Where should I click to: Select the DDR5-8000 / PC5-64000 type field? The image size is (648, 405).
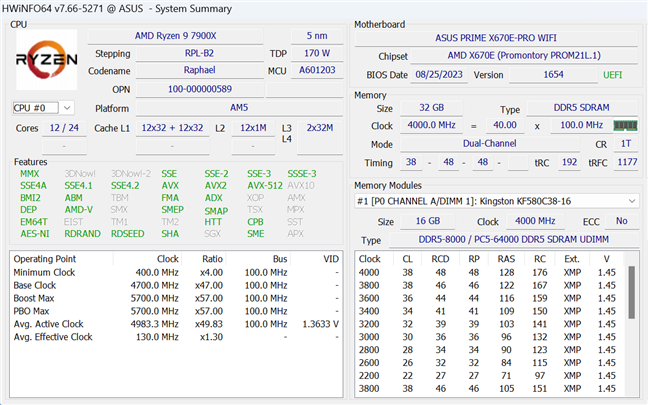(514, 240)
